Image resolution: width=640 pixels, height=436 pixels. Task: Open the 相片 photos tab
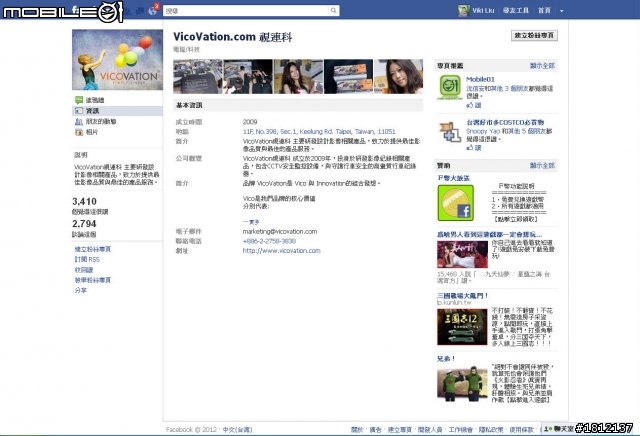point(92,132)
